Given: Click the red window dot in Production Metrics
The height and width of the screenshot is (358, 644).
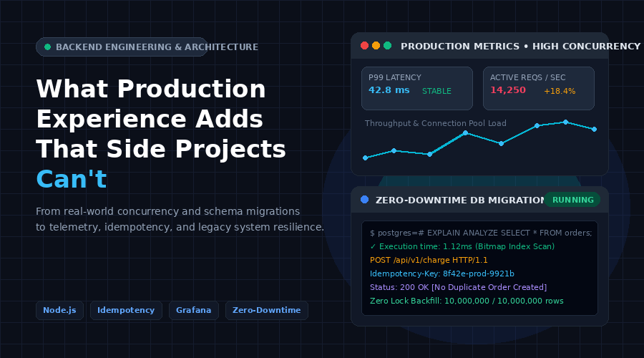Looking at the screenshot, I should 364,46.
